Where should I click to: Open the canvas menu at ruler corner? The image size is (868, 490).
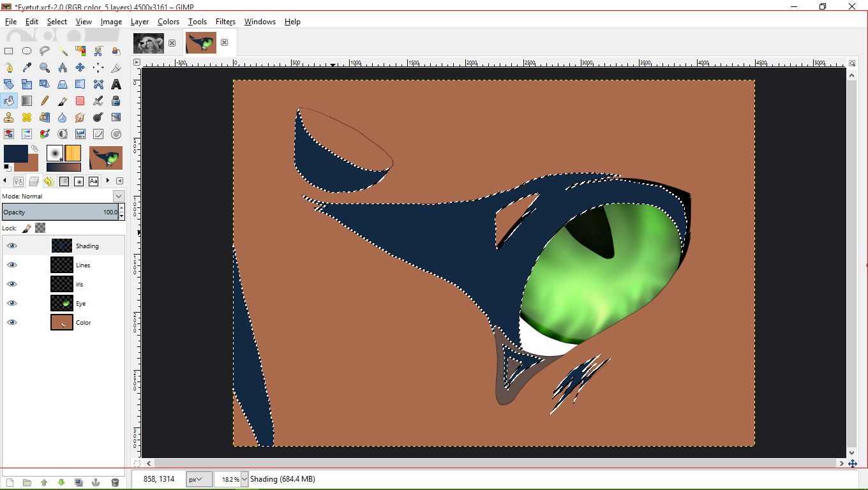tap(137, 62)
